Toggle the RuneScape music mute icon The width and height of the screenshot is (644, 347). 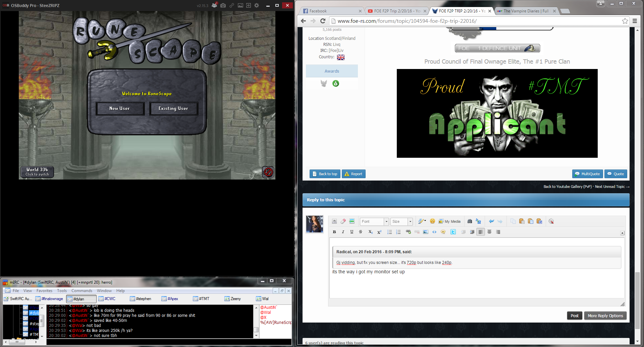(268, 172)
